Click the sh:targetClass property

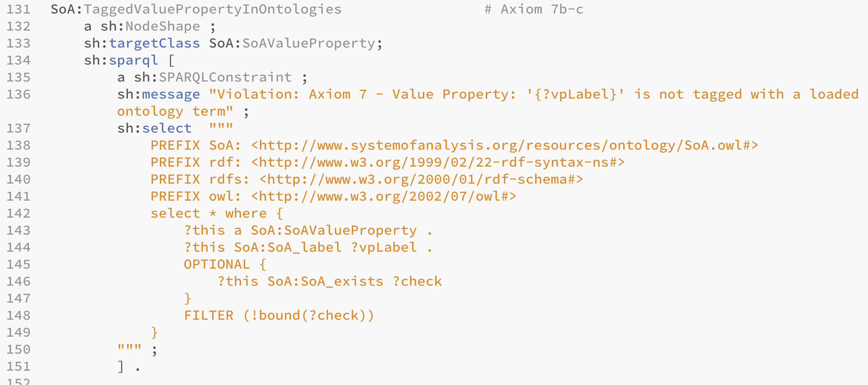click(142, 43)
